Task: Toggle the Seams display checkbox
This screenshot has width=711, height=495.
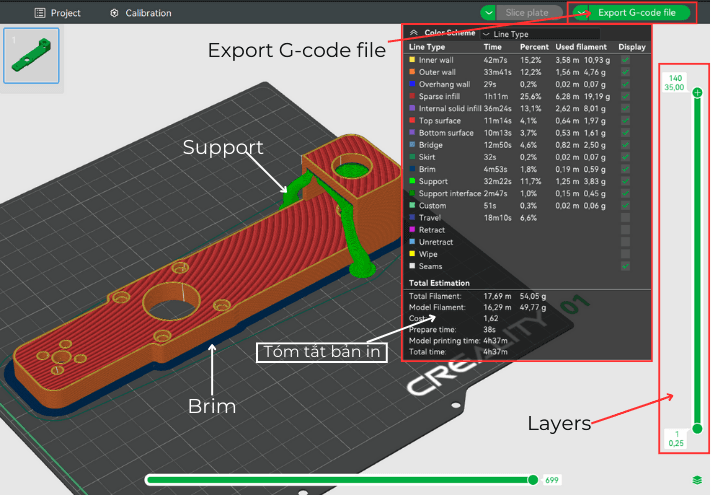Action: (626, 266)
